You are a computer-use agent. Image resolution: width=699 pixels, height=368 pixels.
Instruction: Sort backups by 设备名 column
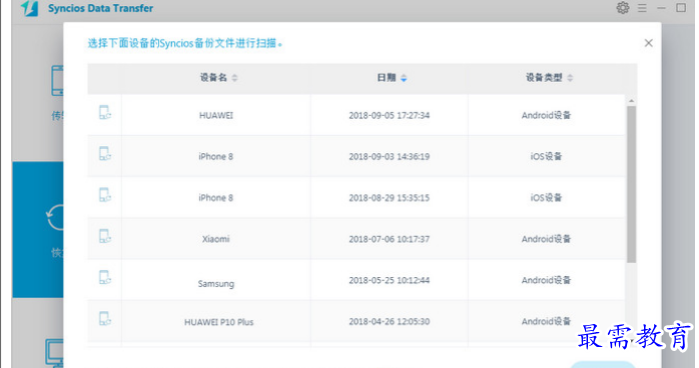(218, 78)
